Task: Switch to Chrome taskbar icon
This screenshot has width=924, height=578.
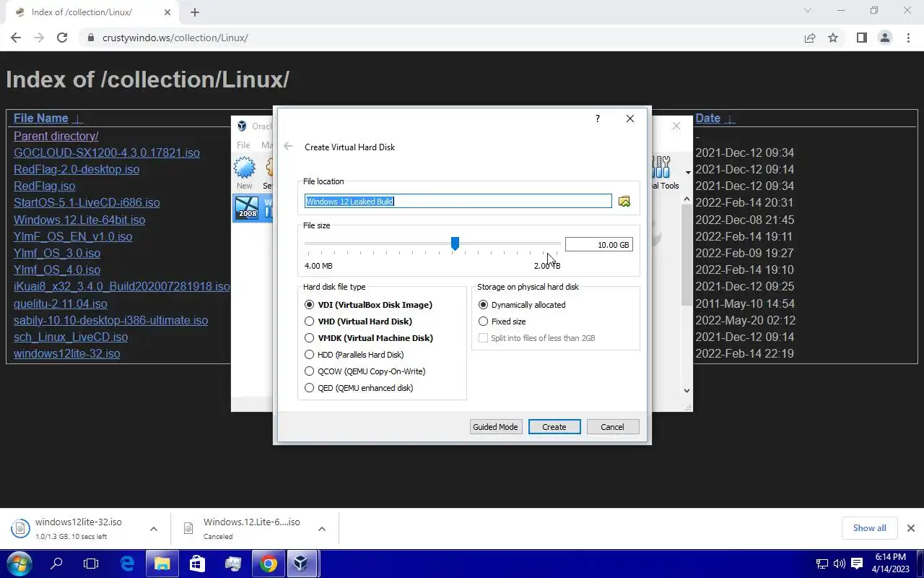Action: 269,564
